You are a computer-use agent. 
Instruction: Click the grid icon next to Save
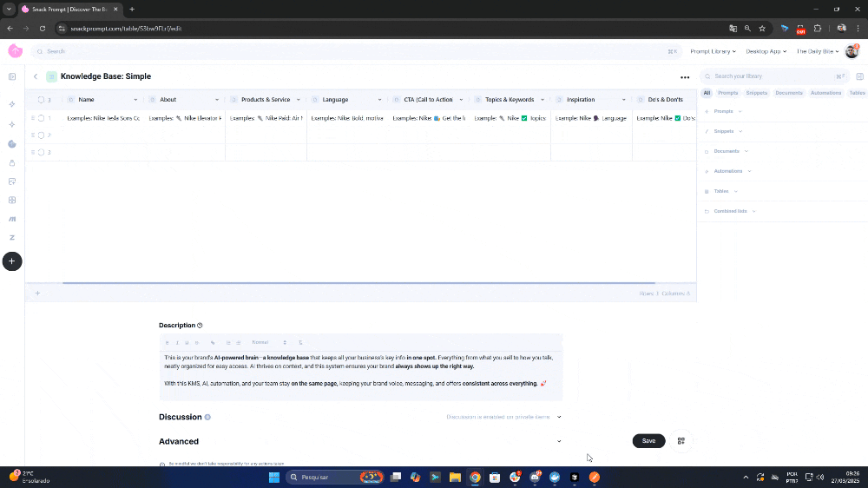tap(681, 441)
